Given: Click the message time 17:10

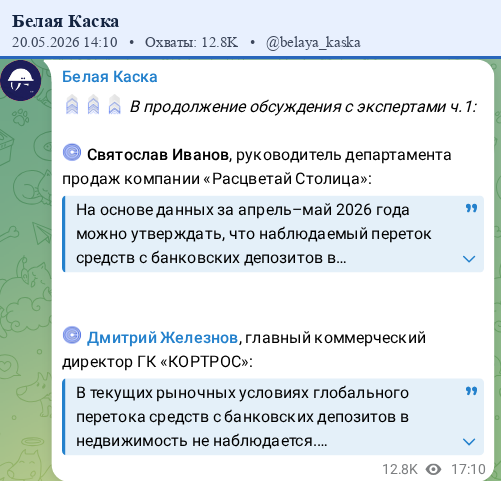Looking at the screenshot, I should 468,469.
